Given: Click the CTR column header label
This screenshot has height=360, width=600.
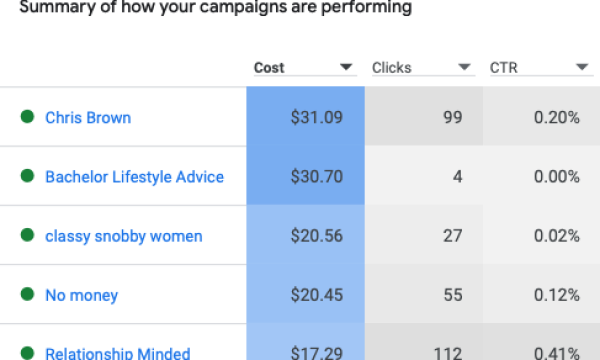Looking at the screenshot, I should click(504, 68).
